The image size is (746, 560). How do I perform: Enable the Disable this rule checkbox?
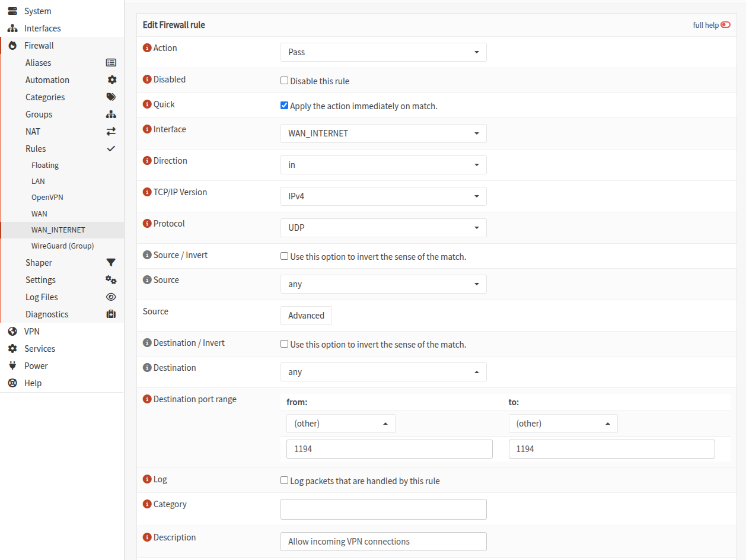tap(285, 81)
